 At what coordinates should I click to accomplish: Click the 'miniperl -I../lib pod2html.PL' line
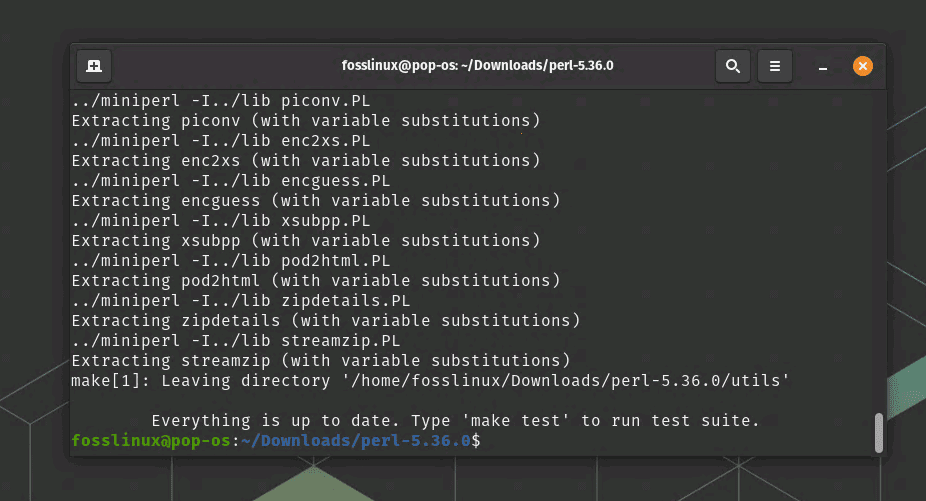(231, 261)
